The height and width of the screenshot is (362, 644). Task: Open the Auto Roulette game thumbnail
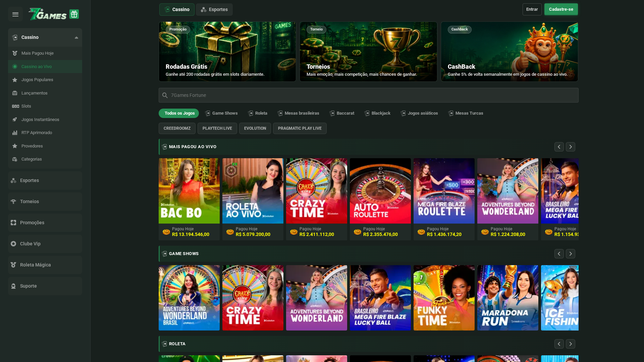coord(380,191)
